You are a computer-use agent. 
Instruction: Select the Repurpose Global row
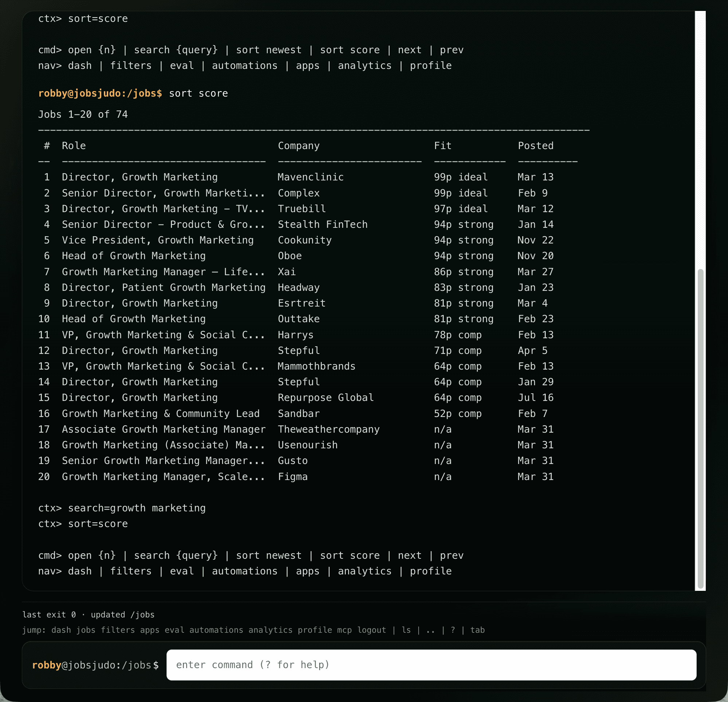tap(295, 397)
